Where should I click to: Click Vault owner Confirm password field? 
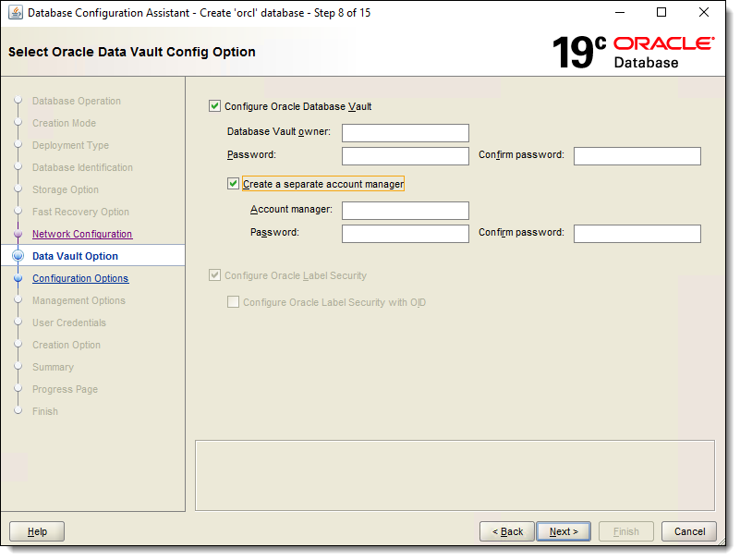tap(637, 156)
